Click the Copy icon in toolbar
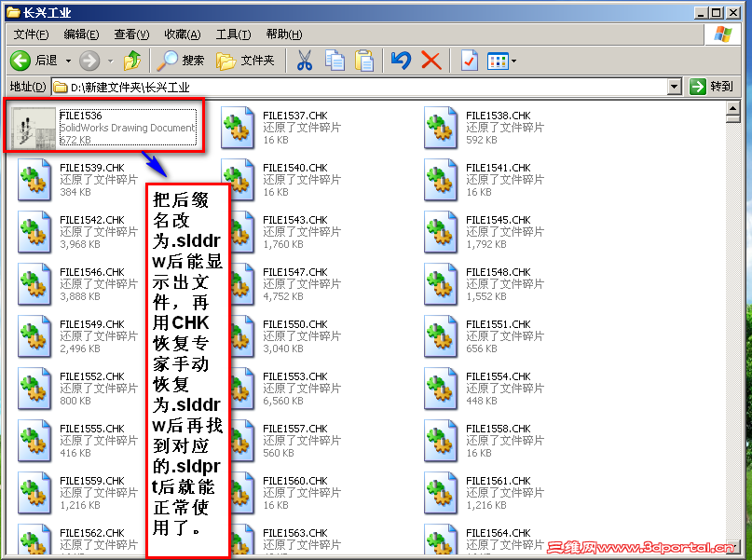Viewport: 752px width, 560px height. (x=335, y=61)
